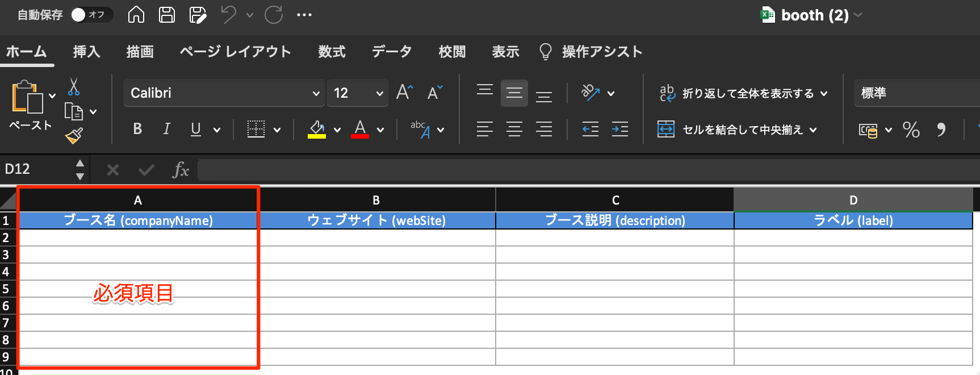Select the ホーム ribbon tab
980x375 pixels.
coord(26,52)
